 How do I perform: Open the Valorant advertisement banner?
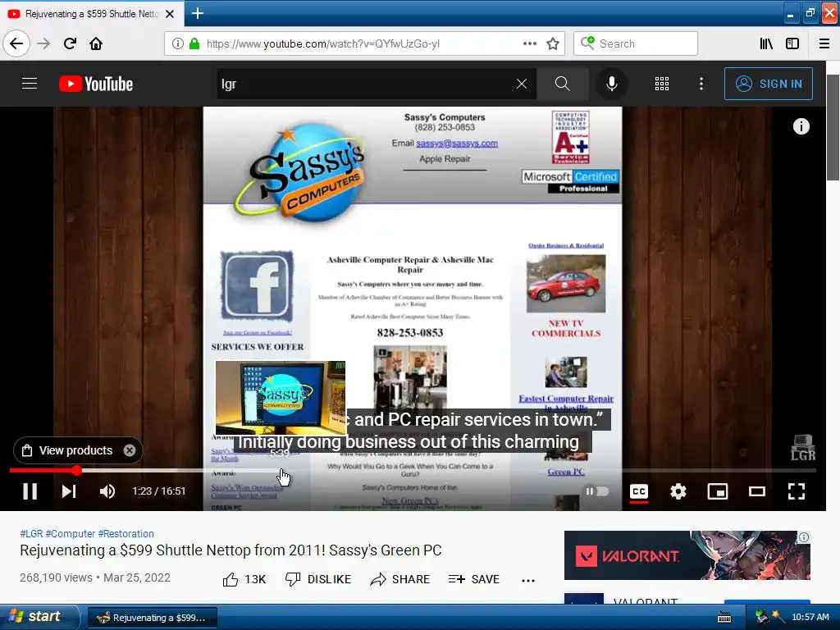pos(687,555)
